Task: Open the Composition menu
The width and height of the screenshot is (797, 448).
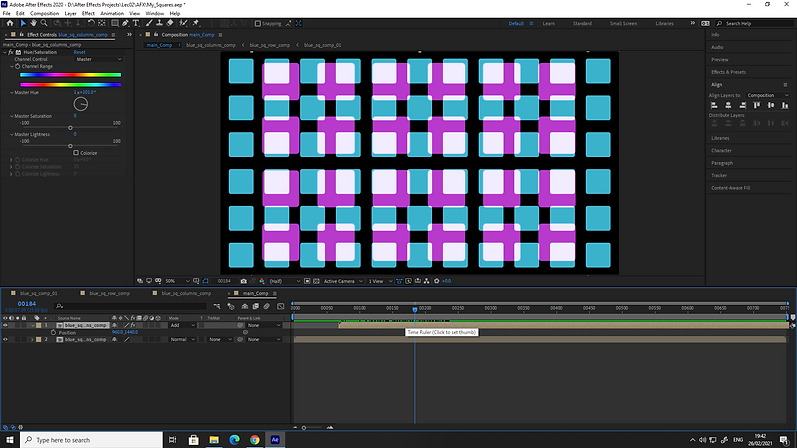Action: click(x=44, y=13)
